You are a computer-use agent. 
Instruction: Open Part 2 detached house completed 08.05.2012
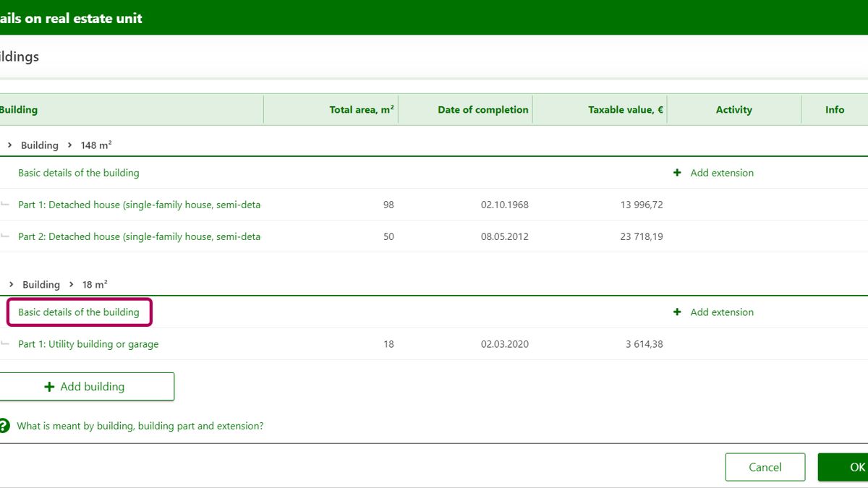(x=139, y=236)
